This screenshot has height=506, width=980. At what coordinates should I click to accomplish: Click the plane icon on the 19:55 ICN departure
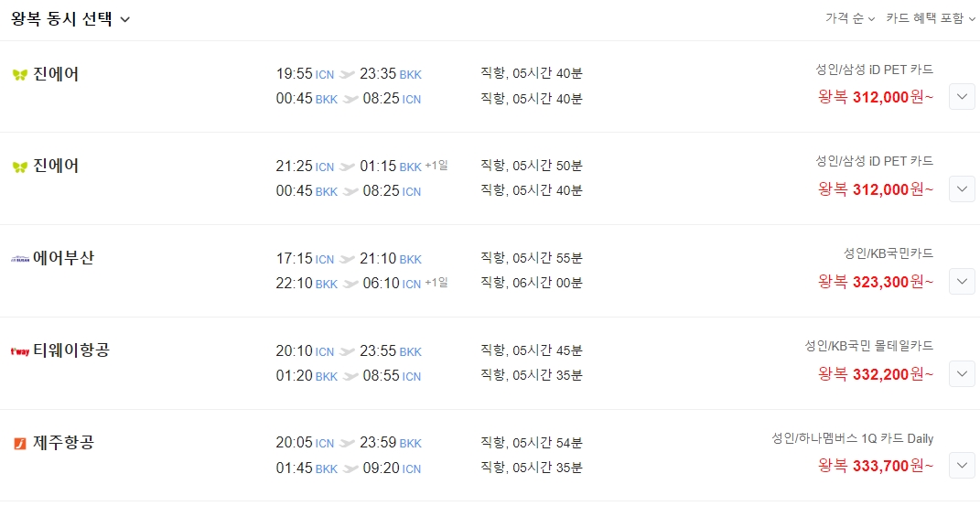tap(347, 74)
